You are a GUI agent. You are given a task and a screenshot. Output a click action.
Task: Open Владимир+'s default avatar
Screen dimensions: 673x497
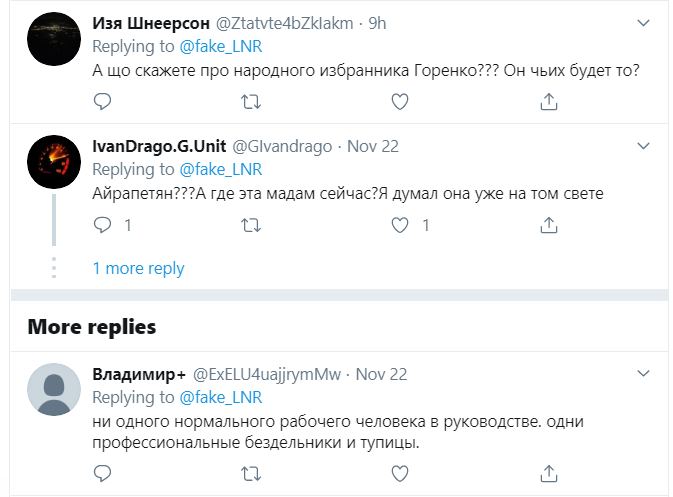(54, 389)
